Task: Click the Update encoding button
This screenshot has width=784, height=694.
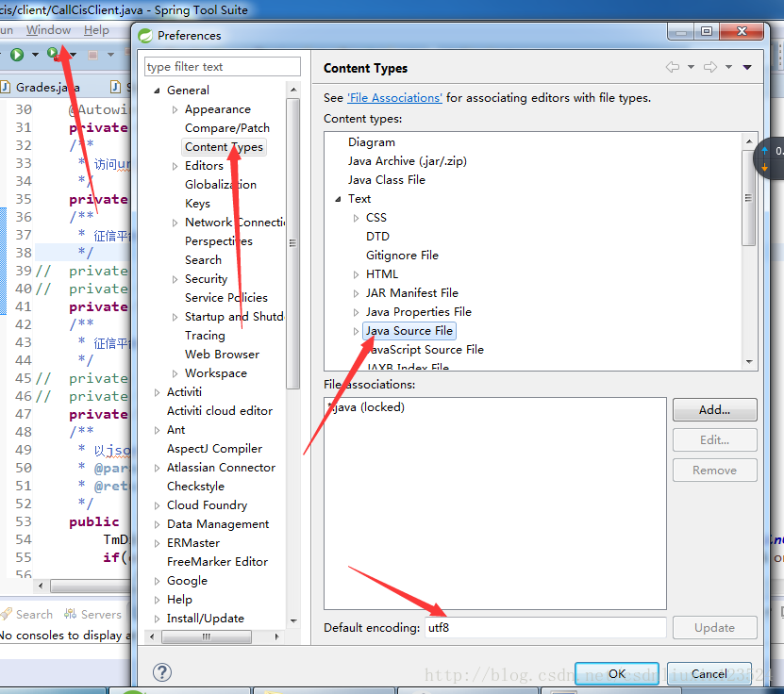Action: tap(714, 628)
